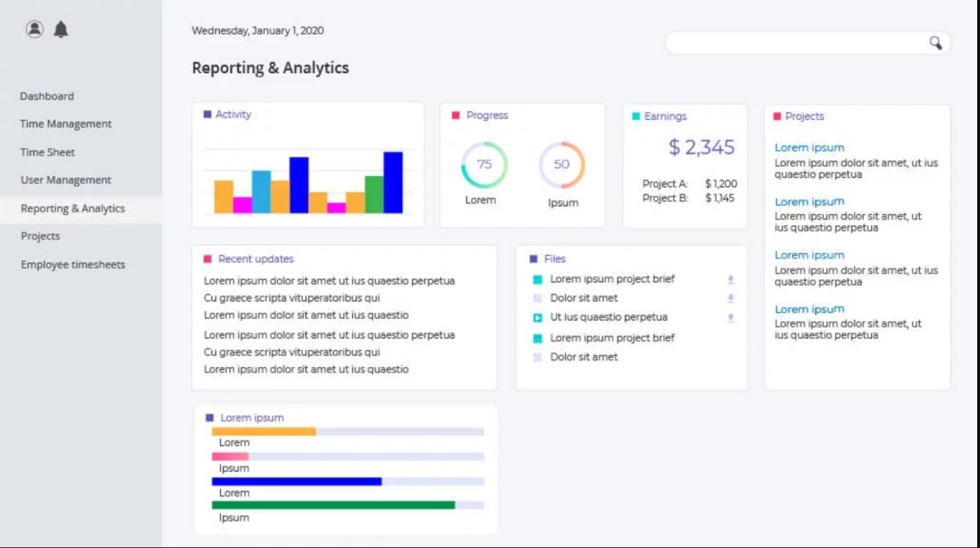Click the first Lorem ipsum link in Projects panel

pos(808,147)
